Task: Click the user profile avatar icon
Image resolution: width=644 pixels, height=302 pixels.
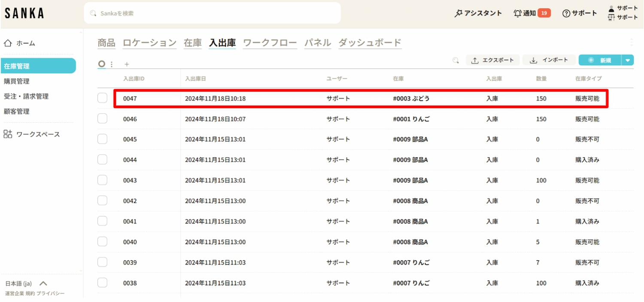Action: tap(611, 9)
